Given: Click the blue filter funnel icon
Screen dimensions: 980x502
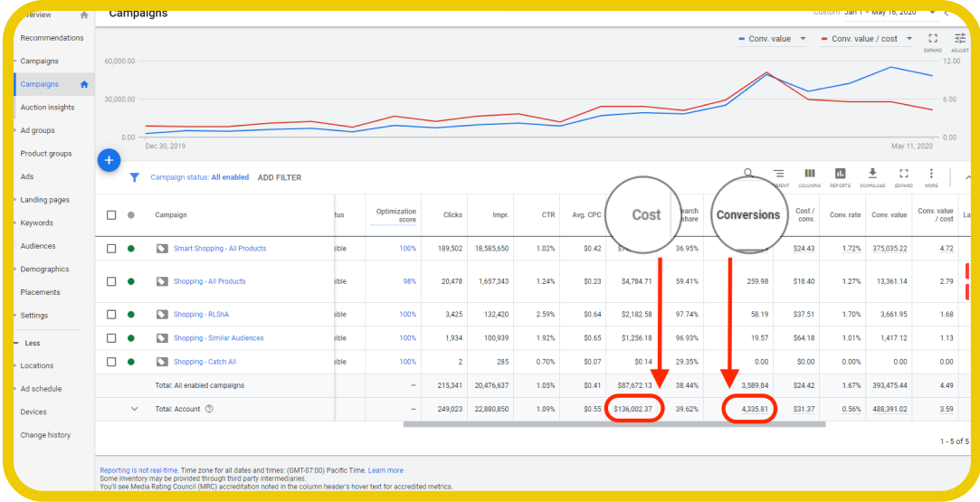Looking at the screenshot, I should coord(134,177).
